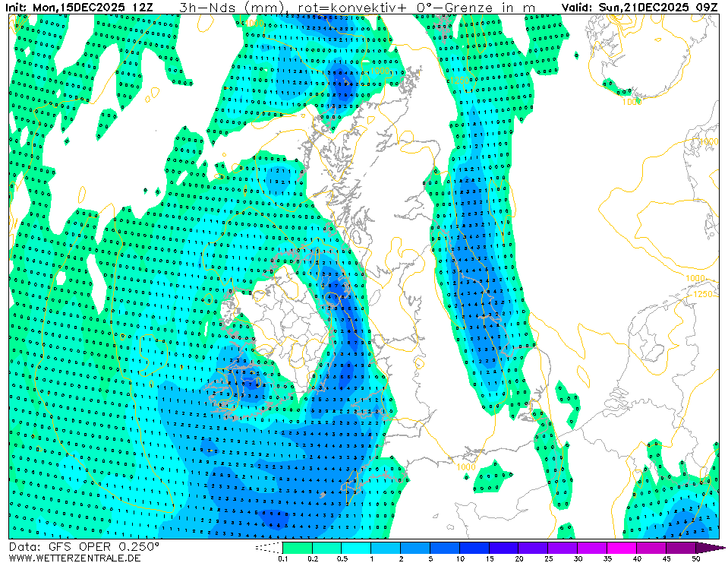Viewport: 728px width, 563px height.
Task: Select the 30–35 mm magenta legend swatch
Action: coord(592,547)
